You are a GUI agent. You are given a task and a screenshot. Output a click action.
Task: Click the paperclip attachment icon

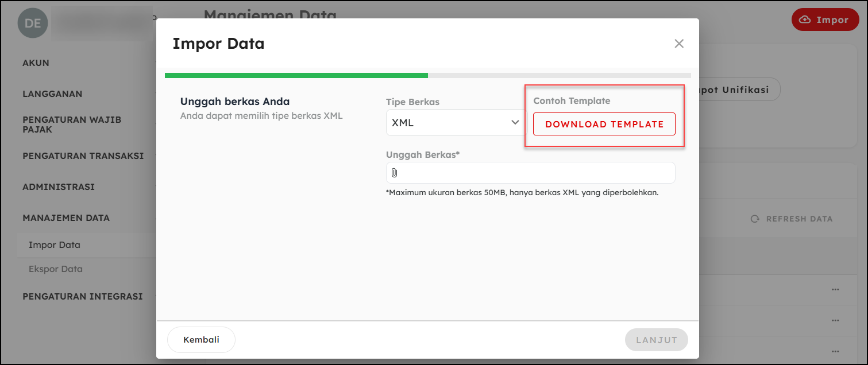(395, 173)
